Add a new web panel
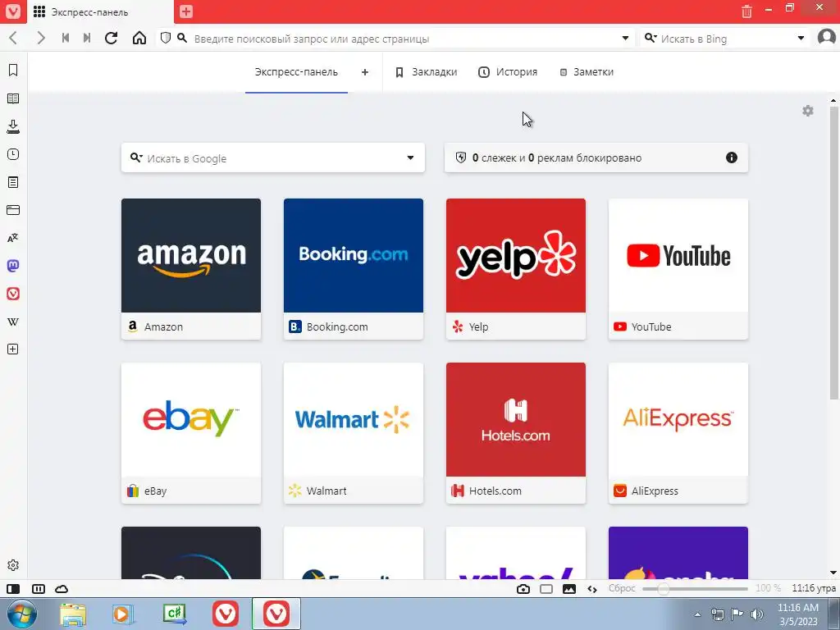This screenshot has width=840, height=630. pos(13,349)
